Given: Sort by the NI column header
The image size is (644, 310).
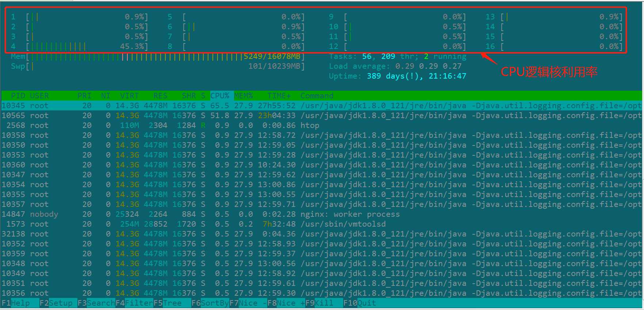Looking at the screenshot, I should pyautogui.click(x=106, y=96).
